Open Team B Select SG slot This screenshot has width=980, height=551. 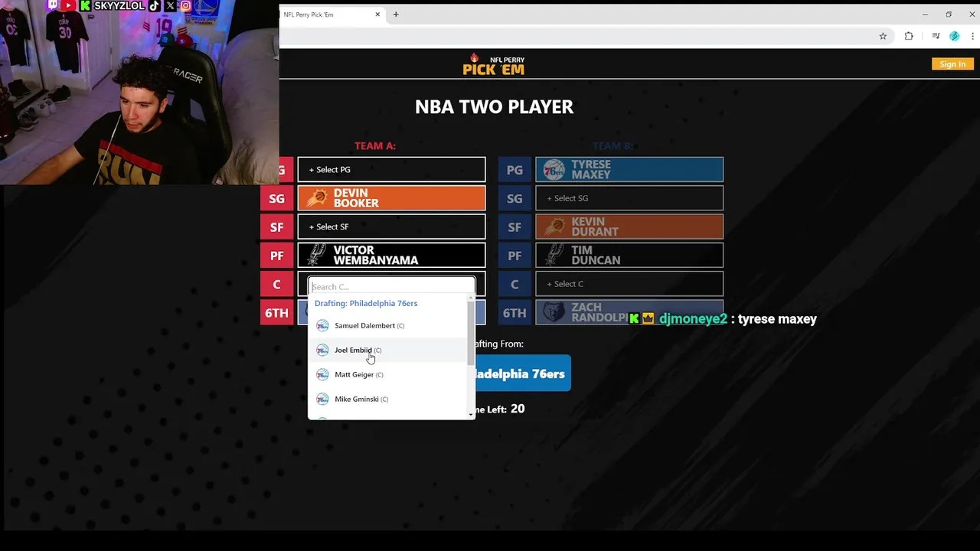pyautogui.click(x=629, y=198)
